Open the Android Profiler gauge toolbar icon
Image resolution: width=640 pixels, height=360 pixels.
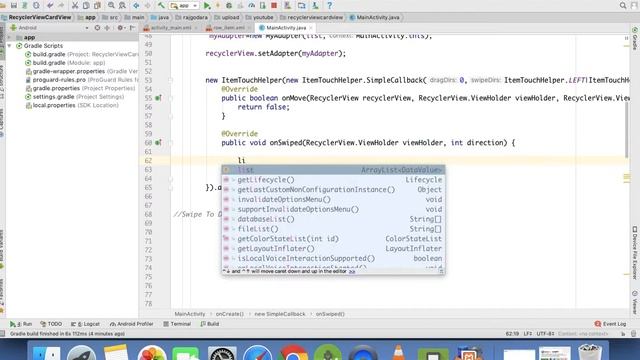click(251, 5)
